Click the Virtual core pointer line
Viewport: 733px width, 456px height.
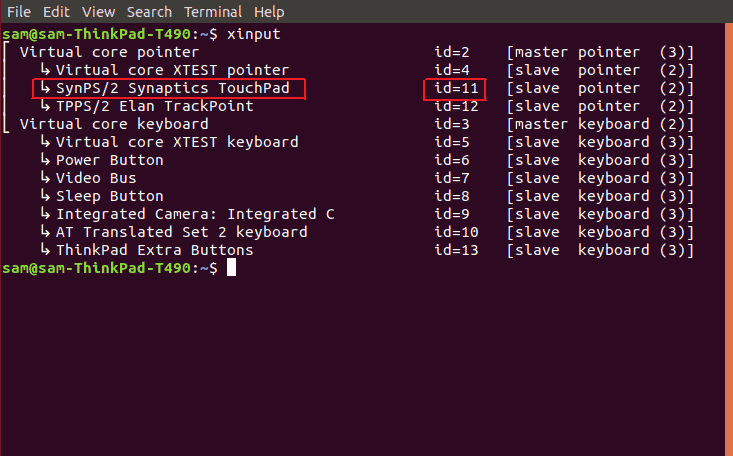tap(109, 52)
